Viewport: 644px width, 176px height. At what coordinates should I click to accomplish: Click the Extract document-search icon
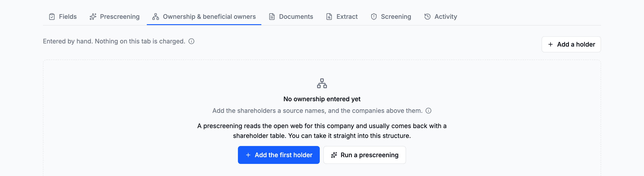(329, 17)
